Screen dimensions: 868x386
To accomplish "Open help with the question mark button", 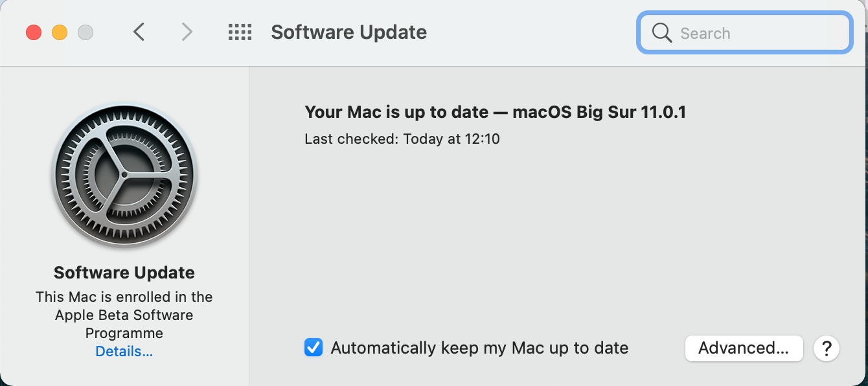I will tap(827, 348).
